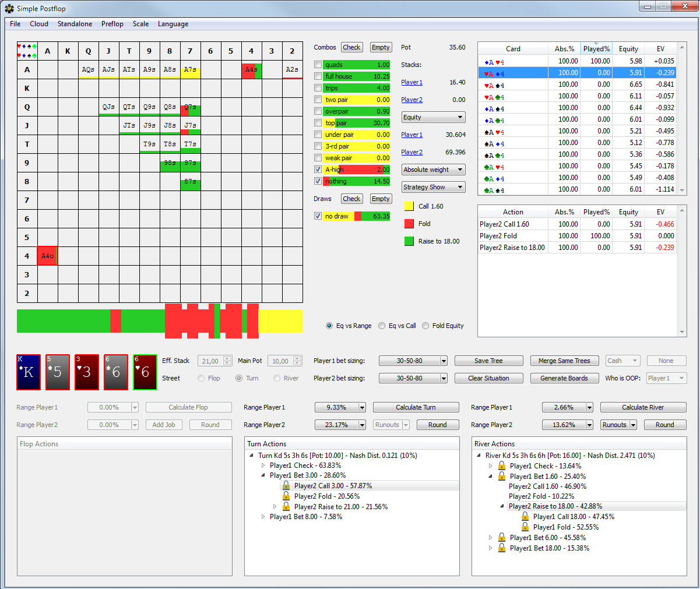Click the Calculate River button

click(643, 407)
